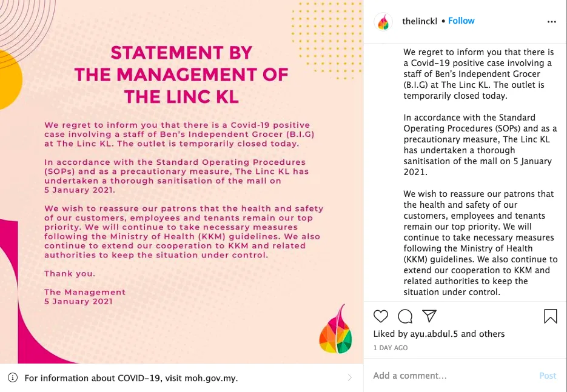Open comments with the speech bubble icon
567x392 pixels.
(405, 316)
